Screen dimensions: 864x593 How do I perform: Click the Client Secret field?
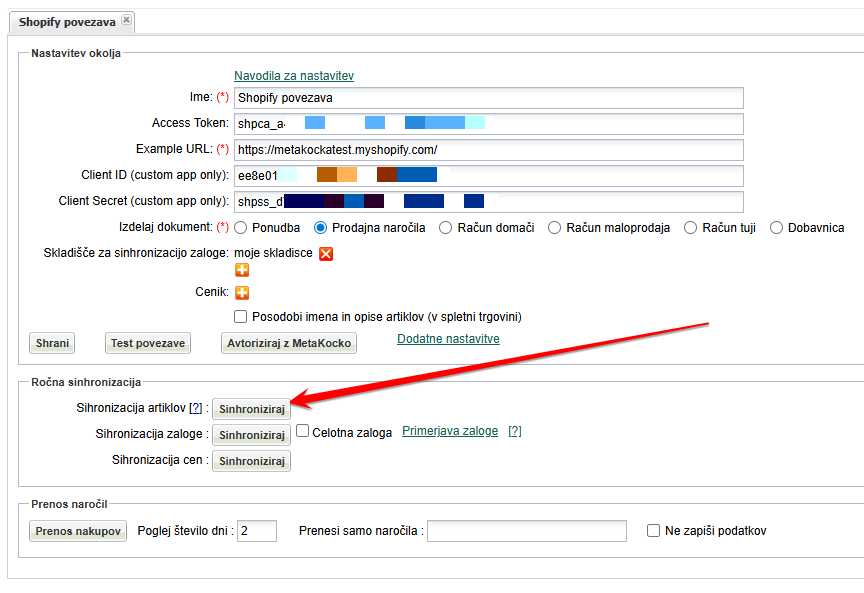point(489,202)
